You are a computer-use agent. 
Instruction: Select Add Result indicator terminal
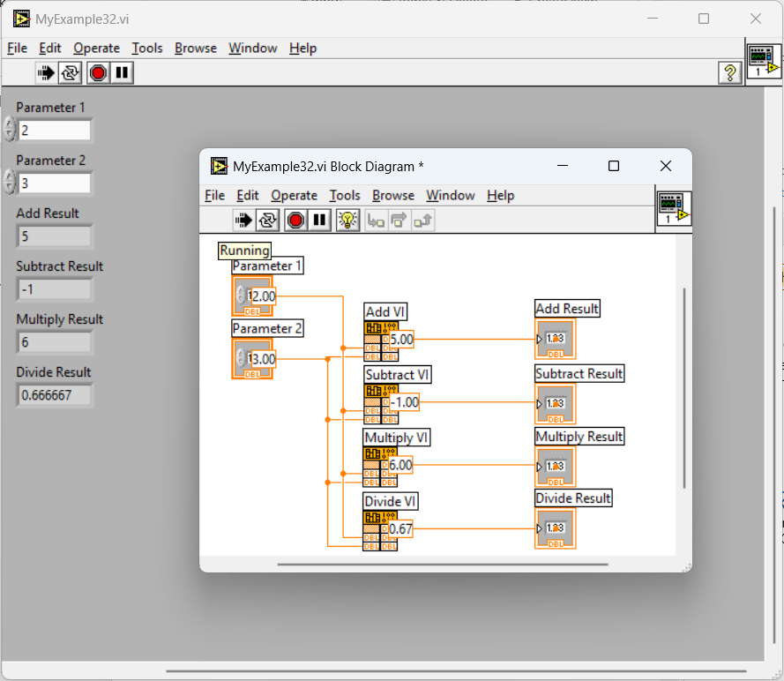click(x=555, y=339)
